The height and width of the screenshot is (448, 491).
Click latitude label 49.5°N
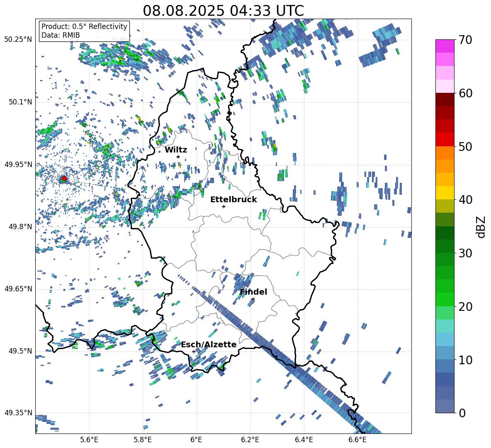20,351
